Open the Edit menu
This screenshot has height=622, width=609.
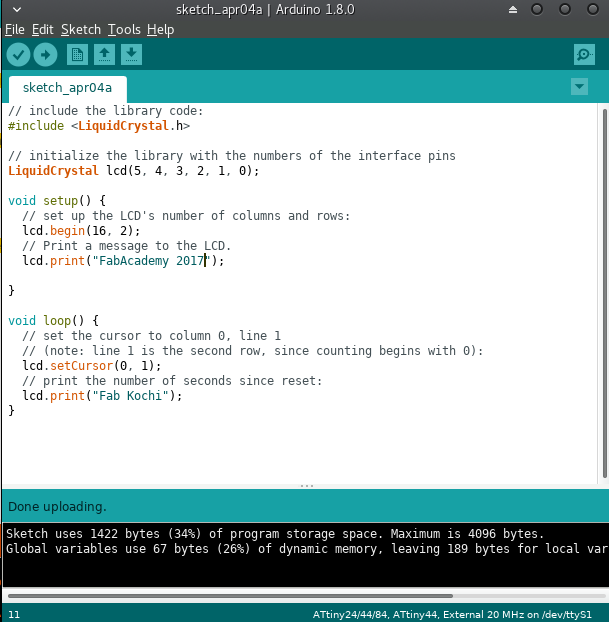42,30
